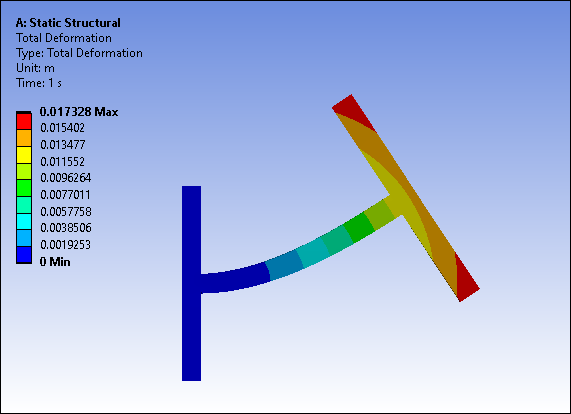Click the 0.017328 Max legend label
Viewport: 571px width, 414px height.
pyautogui.click(x=79, y=112)
